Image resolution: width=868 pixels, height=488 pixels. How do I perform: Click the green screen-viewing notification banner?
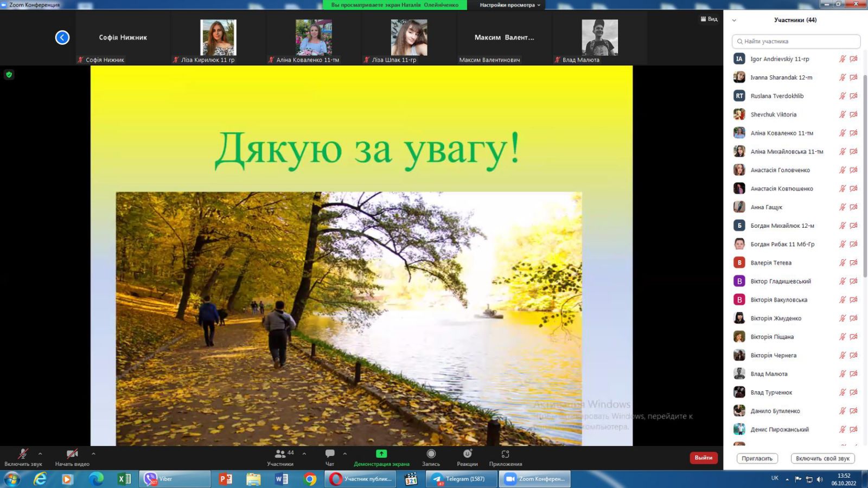tap(395, 5)
